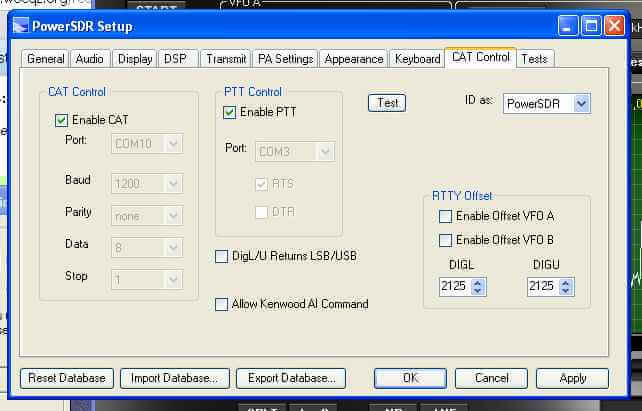Screen dimensions: 642x411
Task: Click Reset Database button
Action: click(67, 378)
